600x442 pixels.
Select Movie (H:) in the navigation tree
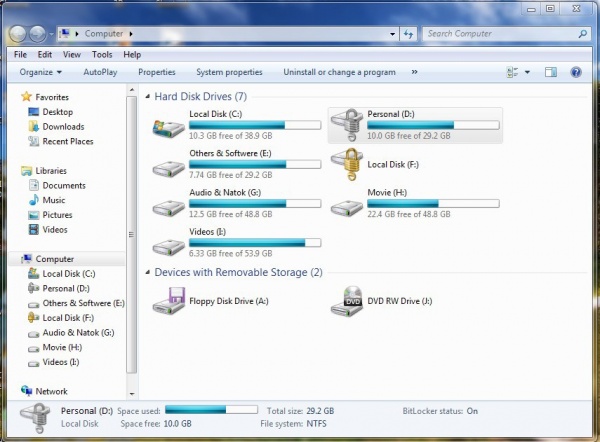coord(55,347)
